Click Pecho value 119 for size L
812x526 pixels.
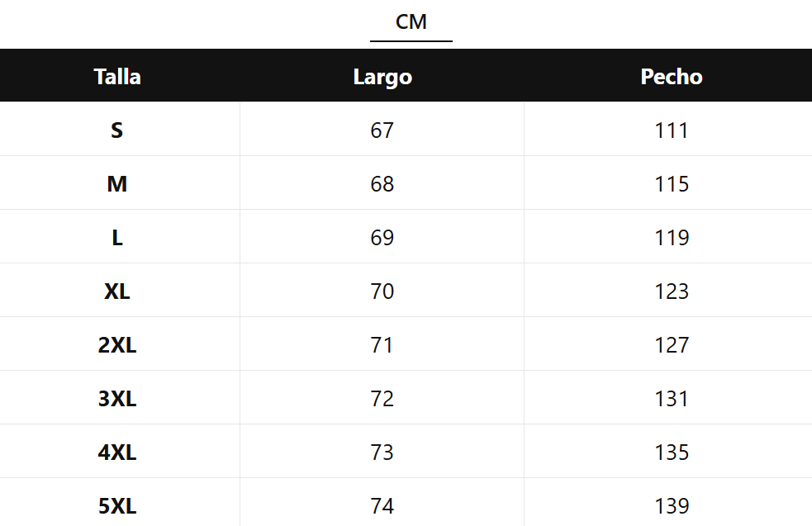click(672, 238)
